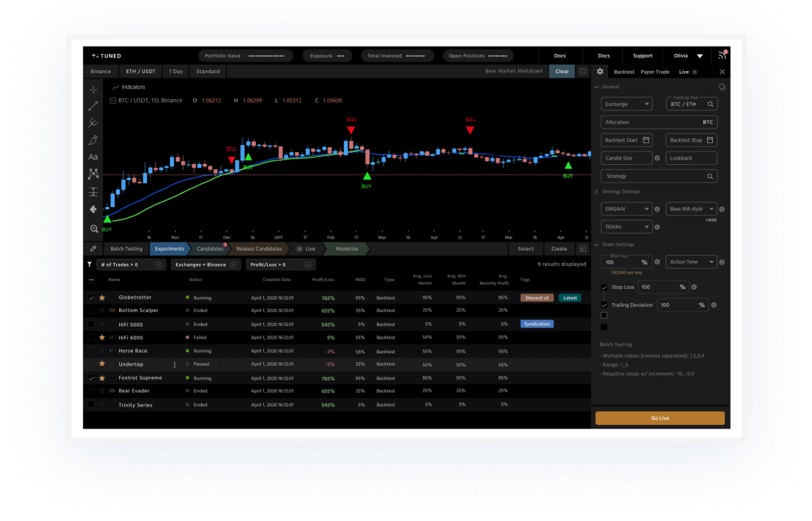The height and width of the screenshot is (521, 812).
Task: Select the trend line drawing tool
Action: 93,106
